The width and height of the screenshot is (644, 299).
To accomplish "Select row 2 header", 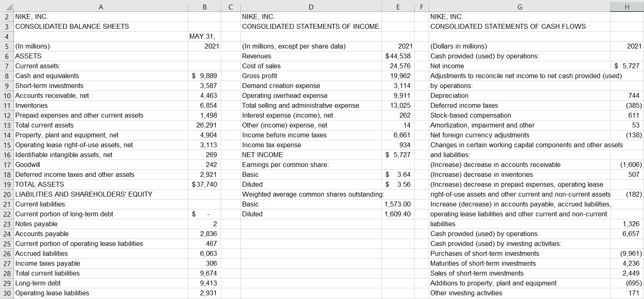I will [7, 17].
